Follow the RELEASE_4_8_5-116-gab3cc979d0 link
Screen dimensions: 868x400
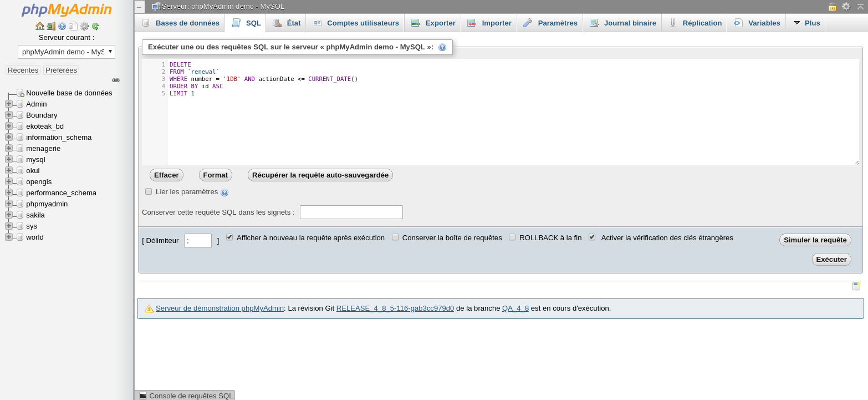(394, 308)
